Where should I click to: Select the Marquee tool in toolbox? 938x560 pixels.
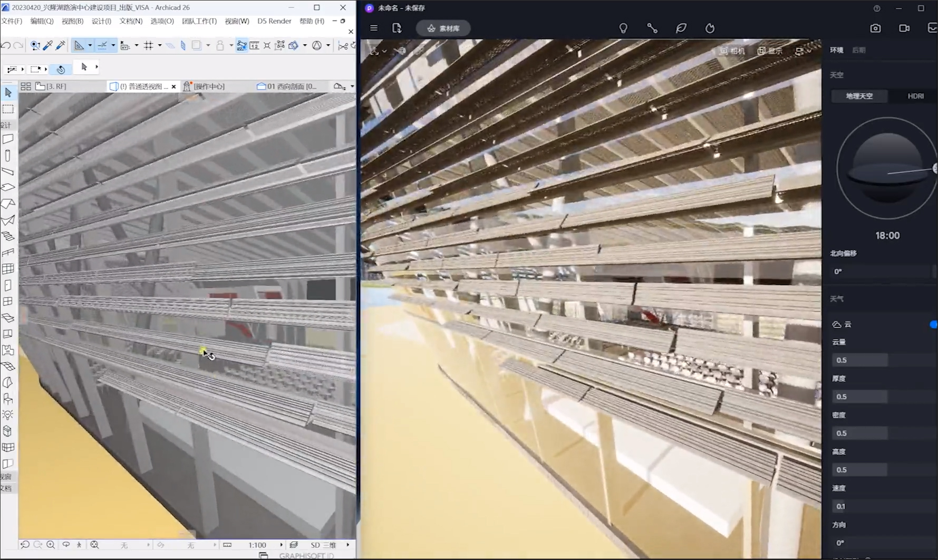click(x=8, y=109)
